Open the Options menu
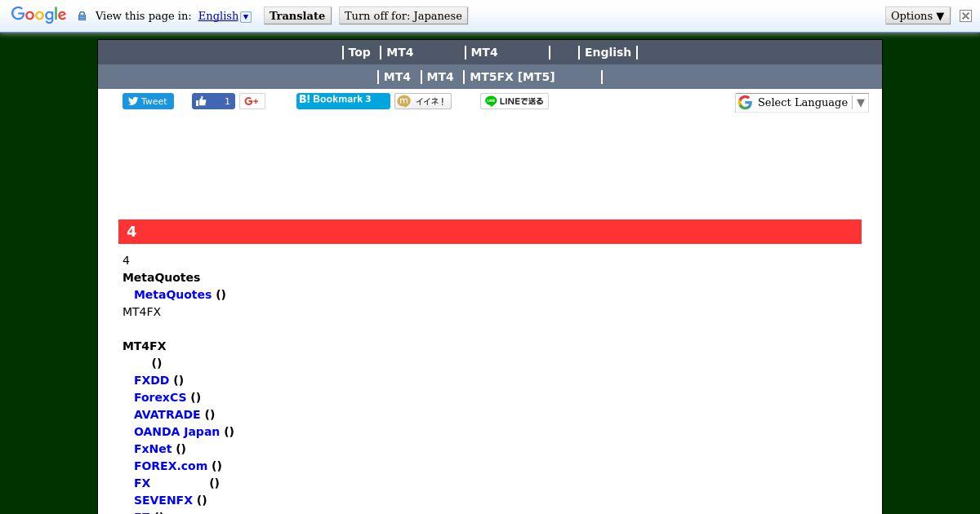The image size is (980, 514). [x=917, y=16]
